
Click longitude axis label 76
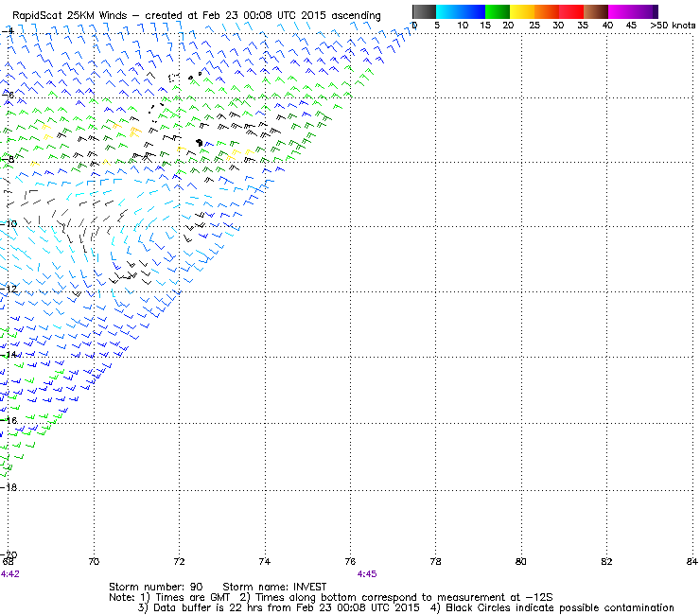(350, 561)
